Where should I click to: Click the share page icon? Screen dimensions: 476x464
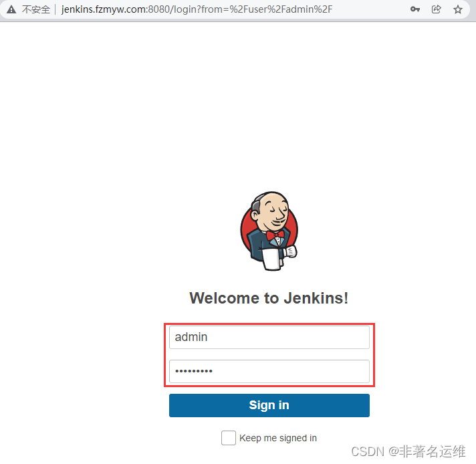tap(437, 9)
